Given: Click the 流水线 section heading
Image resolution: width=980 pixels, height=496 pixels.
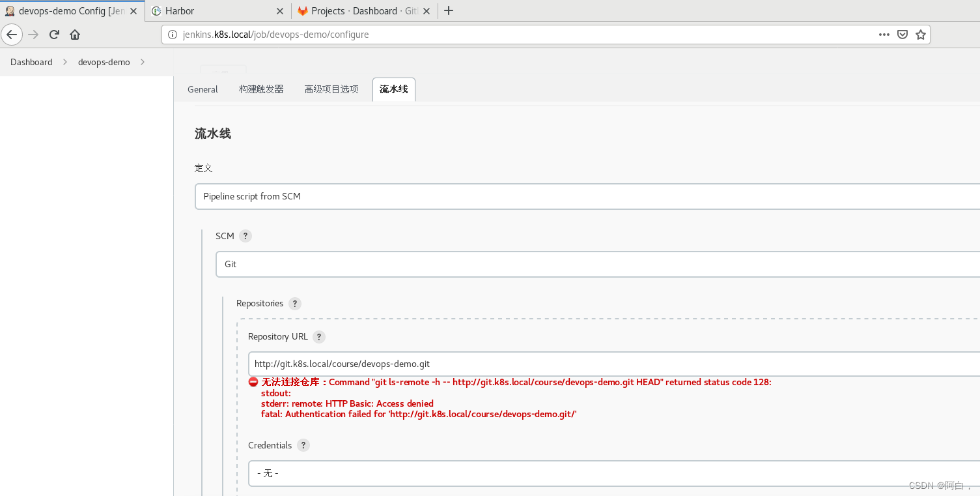Looking at the screenshot, I should pyautogui.click(x=213, y=134).
